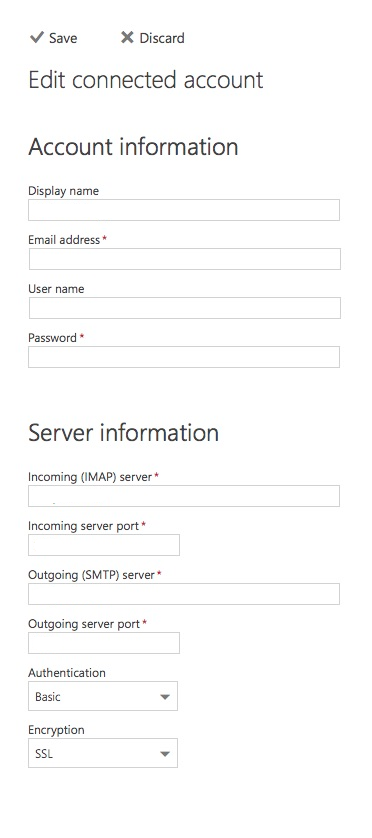Focus the Incoming server port field
The height and width of the screenshot is (838, 372).
click(104, 545)
